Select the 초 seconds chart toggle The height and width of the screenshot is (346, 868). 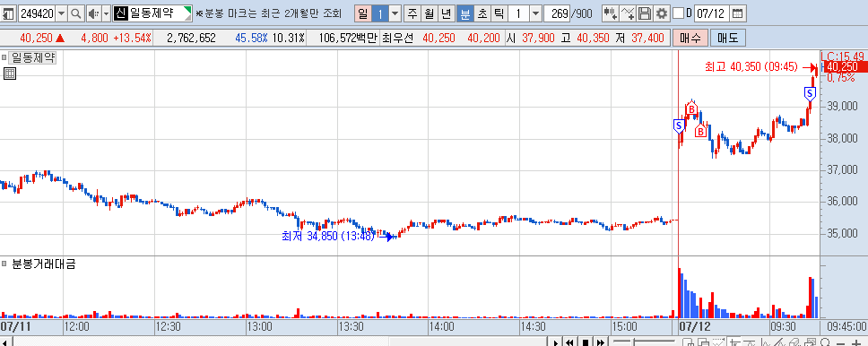coord(482,13)
